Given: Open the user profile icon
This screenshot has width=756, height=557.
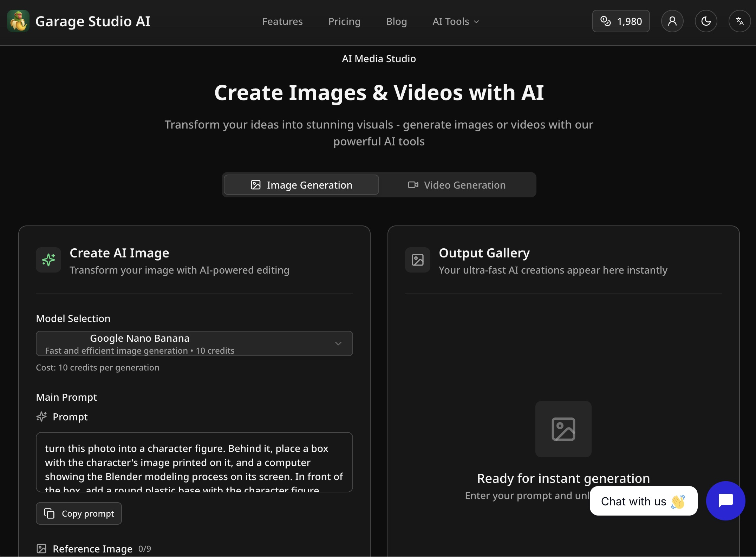Looking at the screenshot, I should 672,21.
